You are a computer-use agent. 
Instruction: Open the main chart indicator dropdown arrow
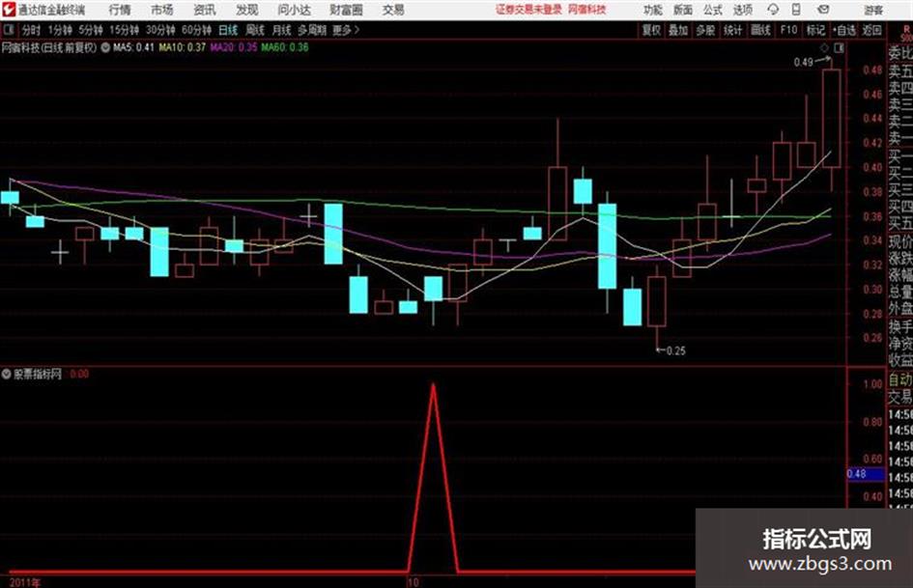click(105, 47)
